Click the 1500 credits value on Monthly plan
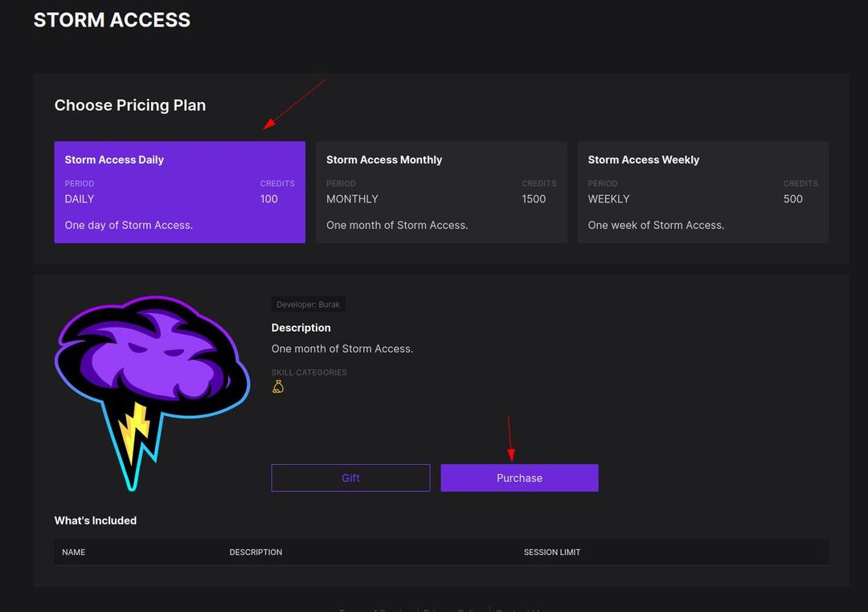 pos(534,198)
